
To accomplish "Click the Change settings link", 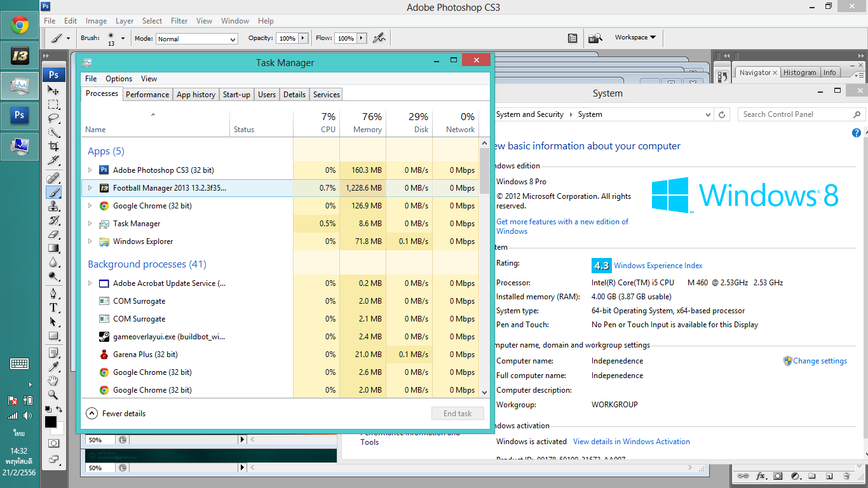I will pyautogui.click(x=820, y=361).
